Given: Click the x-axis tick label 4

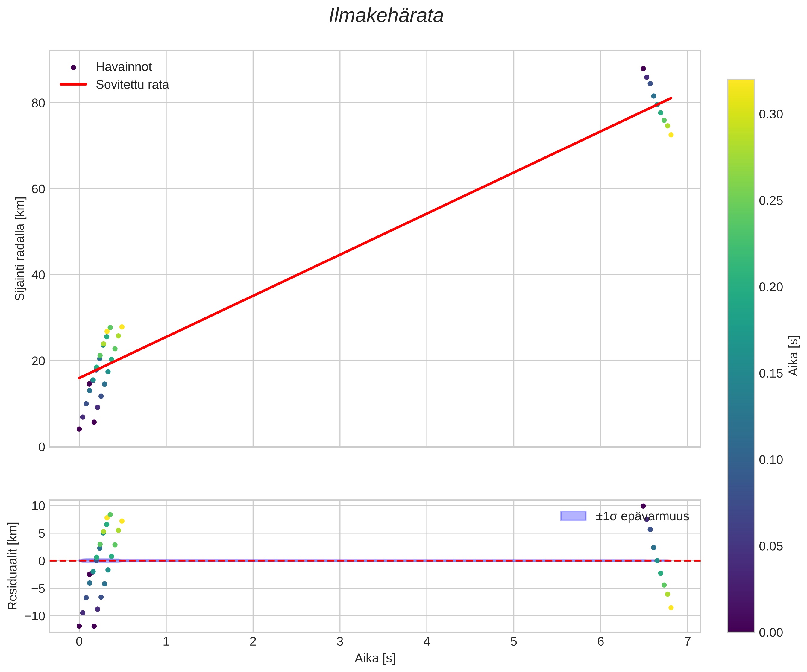Looking at the screenshot, I should pyautogui.click(x=427, y=642).
